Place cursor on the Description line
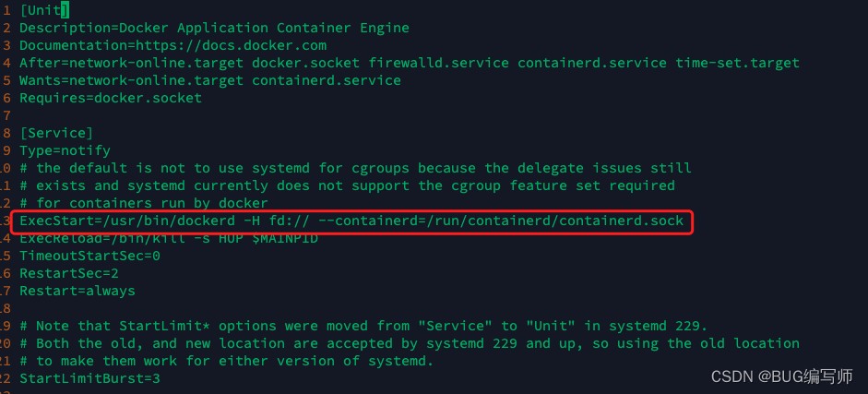The height and width of the screenshot is (394, 868). 214,28
